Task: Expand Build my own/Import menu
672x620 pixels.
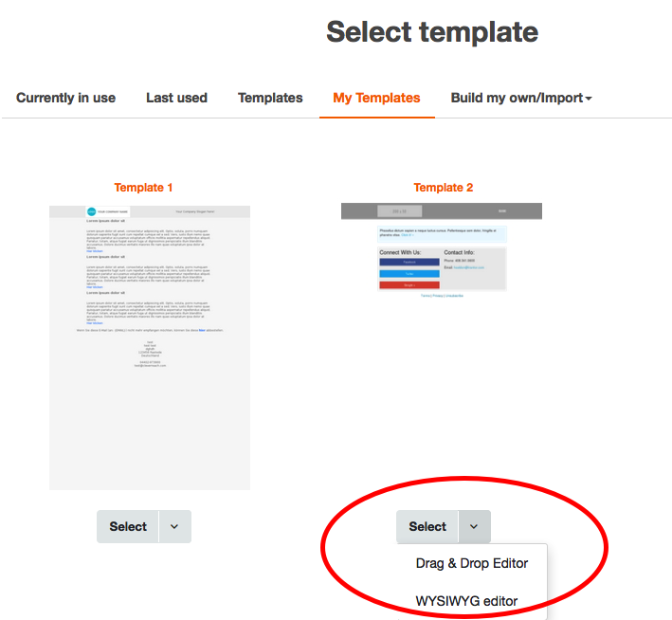Action: point(521,98)
